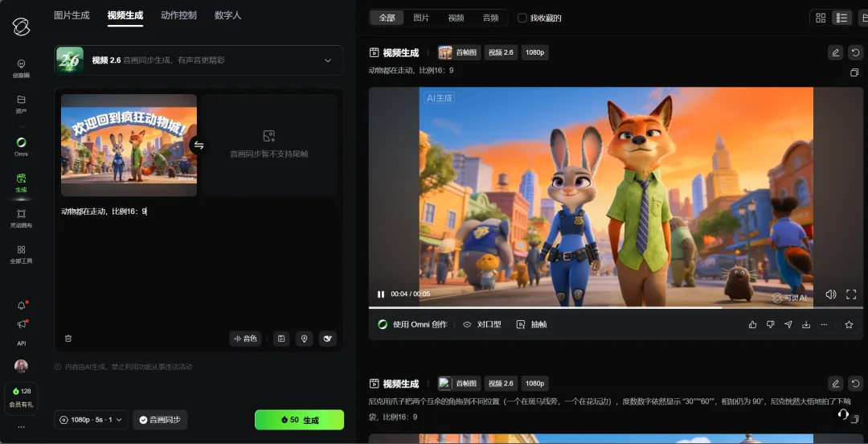Screen dimensions: 868x444
Task: Switch to the 图片生成 tab
Action: coord(72,15)
